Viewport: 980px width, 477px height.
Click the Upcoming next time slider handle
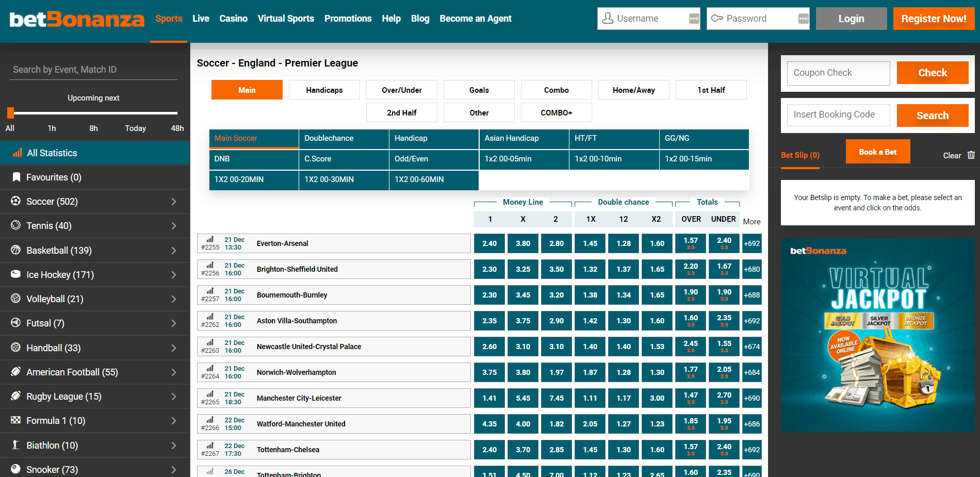point(10,112)
